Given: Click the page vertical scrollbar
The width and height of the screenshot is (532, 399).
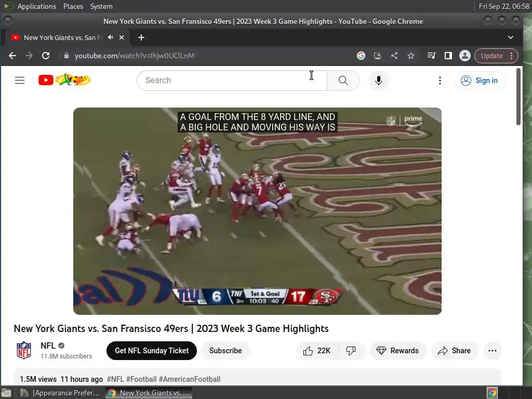Looking at the screenshot, I should tap(518, 97).
